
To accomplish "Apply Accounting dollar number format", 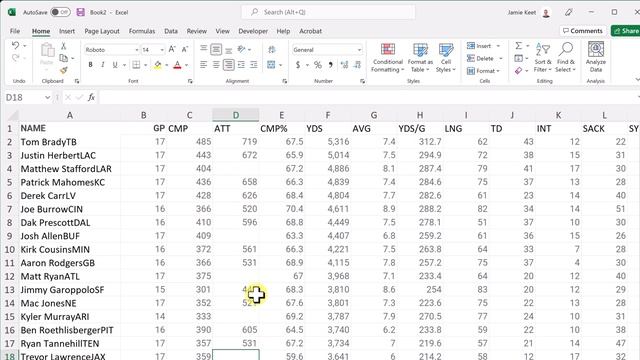I will tap(298, 64).
